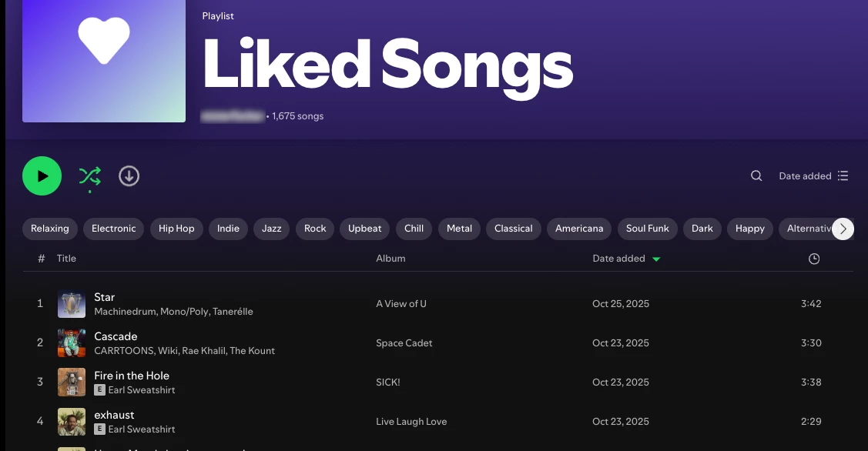Screen dimensions: 868x451
Task: Click the Star album artwork
Action: tap(72, 304)
